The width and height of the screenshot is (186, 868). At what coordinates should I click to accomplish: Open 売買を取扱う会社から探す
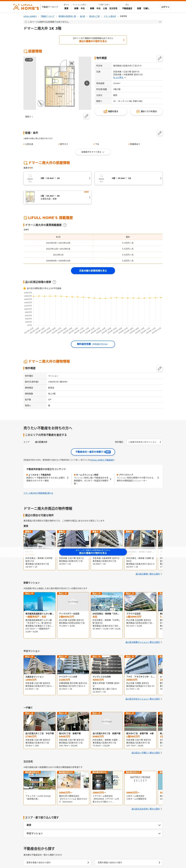[x=129, y=863]
